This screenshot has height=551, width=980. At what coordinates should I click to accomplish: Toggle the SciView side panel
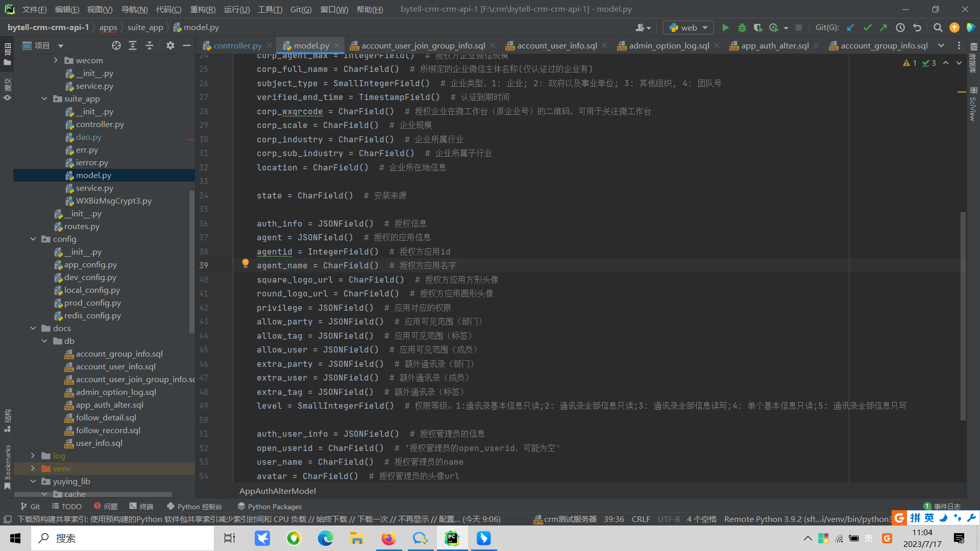pyautogui.click(x=973, y=105)
